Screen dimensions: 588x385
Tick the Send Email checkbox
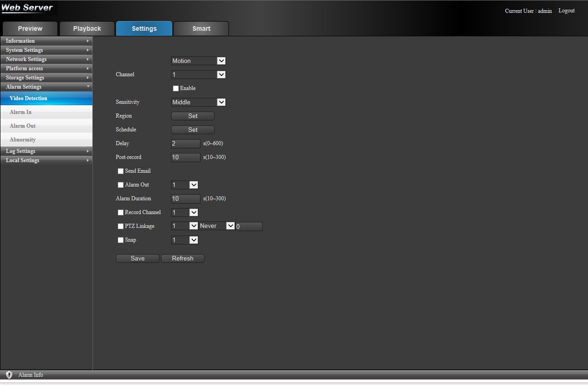point(120,171)
